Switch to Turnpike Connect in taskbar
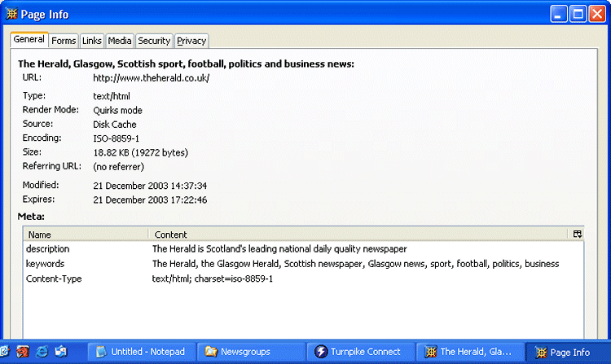Image resolution: width=611 pixels, height=364 pixels. tap(360, 352)
